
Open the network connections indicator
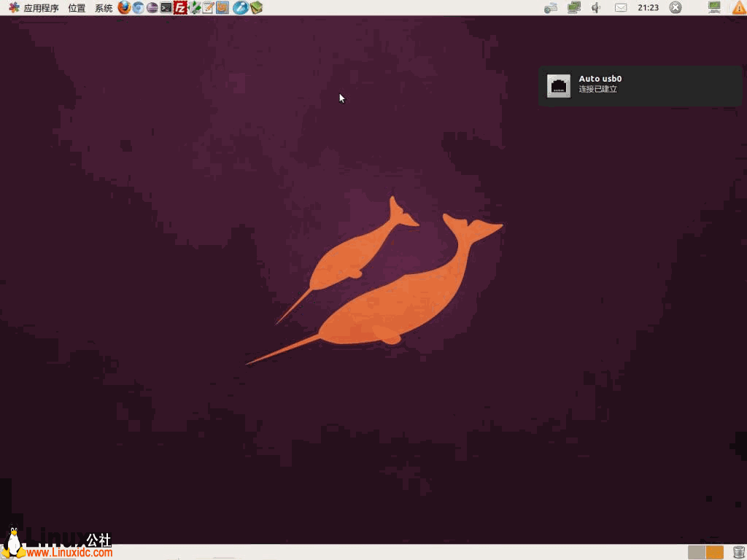pyautogui.click(x=574, y=8)
